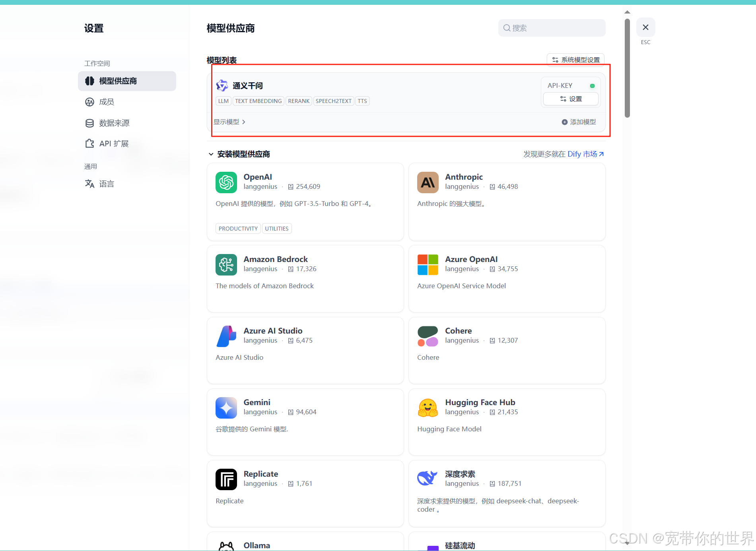Select the OpenAI card title
Viewport: 756px width, 551px height.
tap(258, 177)
